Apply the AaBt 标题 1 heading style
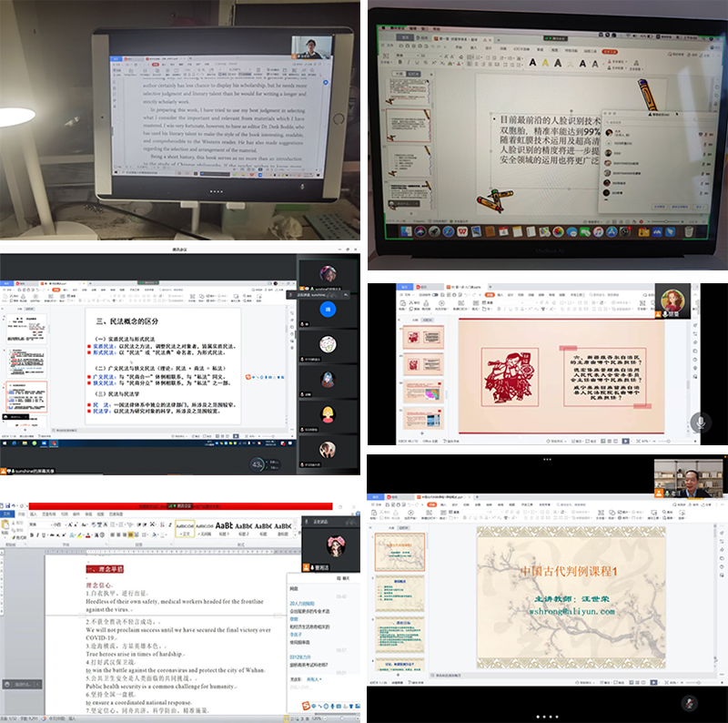The width and height of the screenshot is (728, 723). pyautogui.click(x=223, y=527)
